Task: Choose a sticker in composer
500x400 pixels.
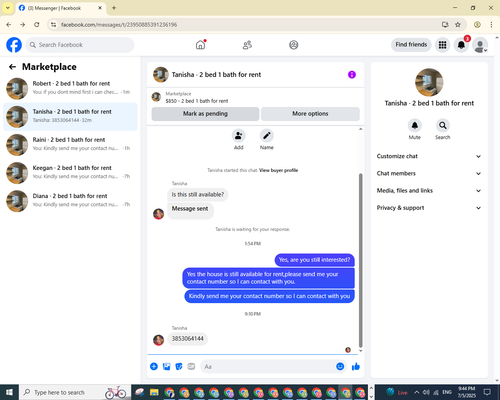Action: pyautogui.click(x=179, y=367)
